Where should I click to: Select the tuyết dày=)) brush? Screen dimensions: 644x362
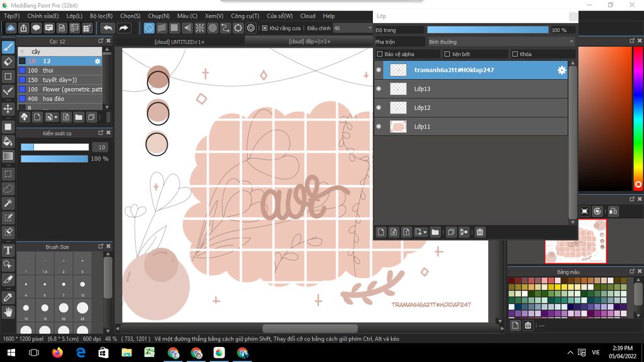click(x=60, y=80)
